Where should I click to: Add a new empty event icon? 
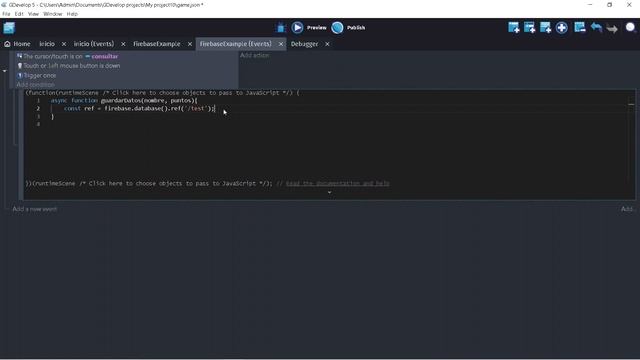(513, 28)
